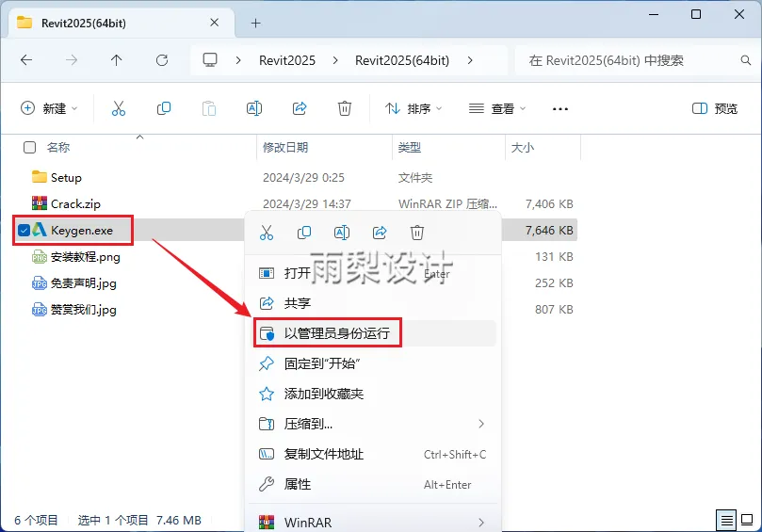Choose 复制文件地址 in context menu
The image size is (762, 532).
[x=373, y=454]
